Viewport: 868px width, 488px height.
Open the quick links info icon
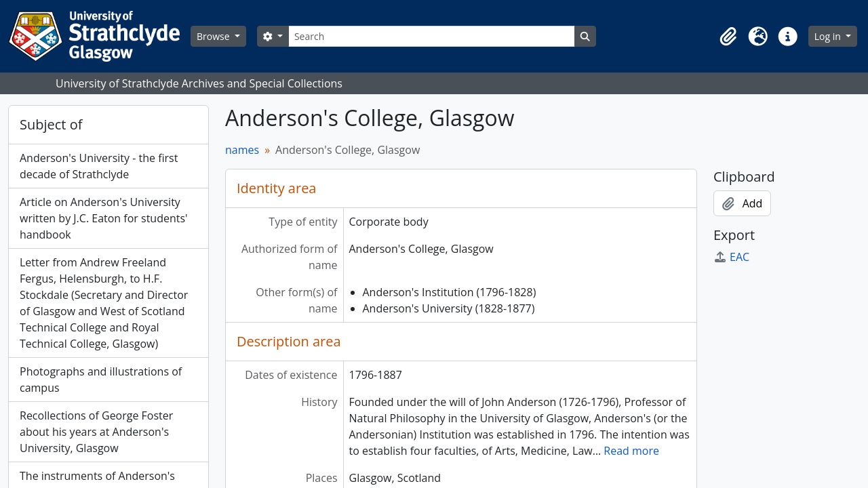(788, 37)
